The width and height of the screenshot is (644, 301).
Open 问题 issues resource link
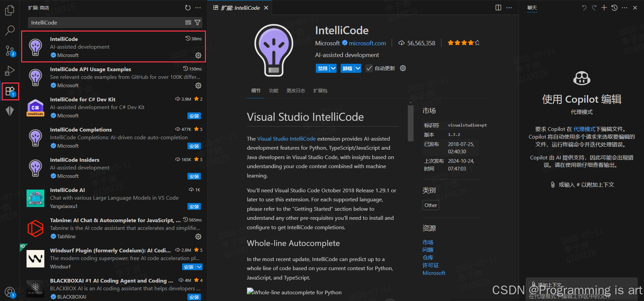(428, 250)
